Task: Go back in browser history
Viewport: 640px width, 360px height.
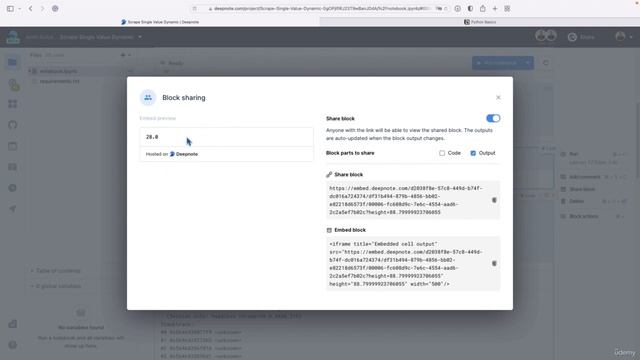Action: tap(31, 9)
